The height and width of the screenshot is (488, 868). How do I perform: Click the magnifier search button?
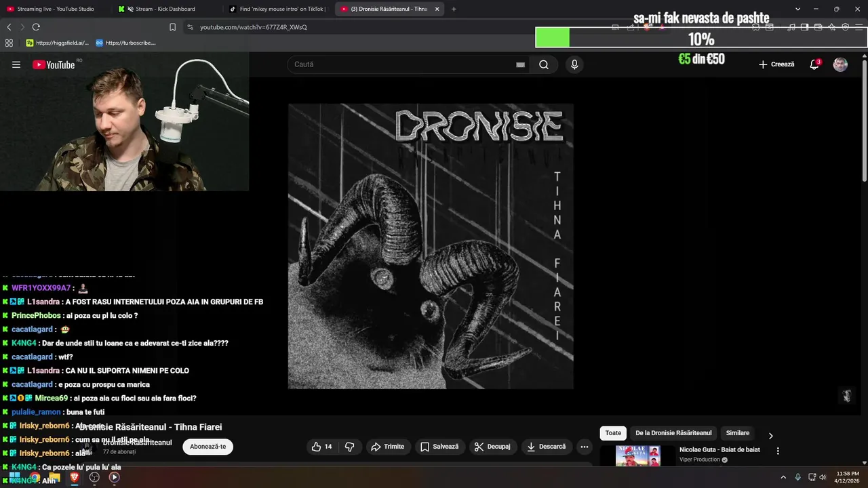tap(544, 64)
